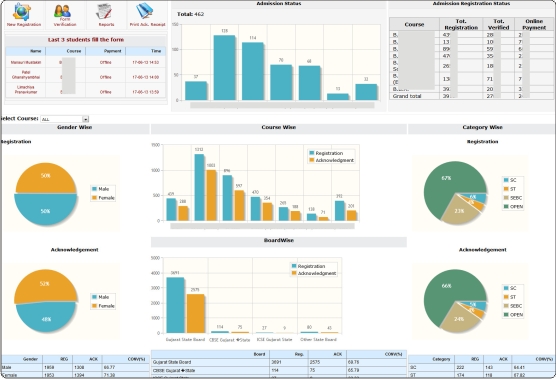Click the Time column header in the students table
The width and height of the screenshot is (556, 379).
[156, 51]
